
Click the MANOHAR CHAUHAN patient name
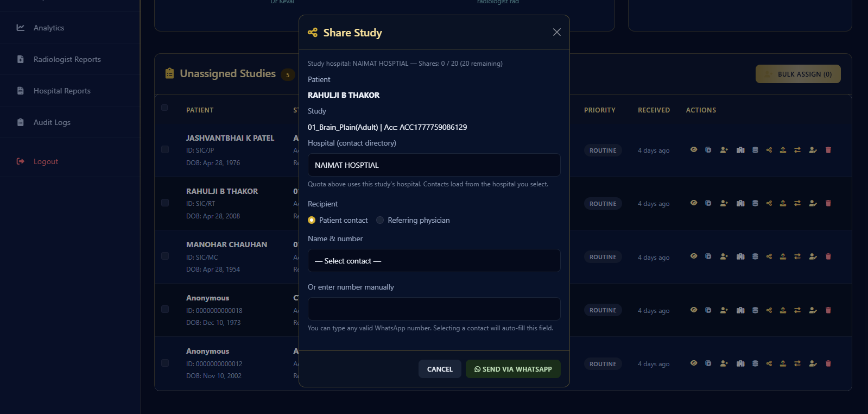(x=227, y=244)
